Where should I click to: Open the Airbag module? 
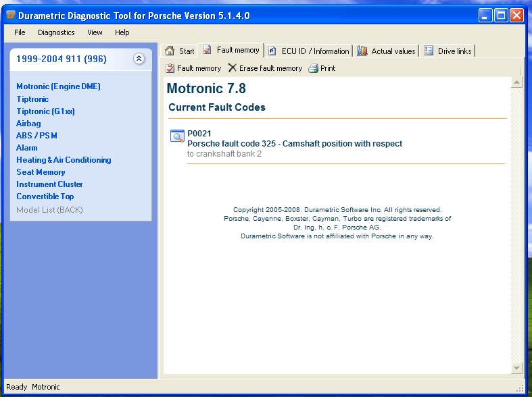tap(28, 124)
